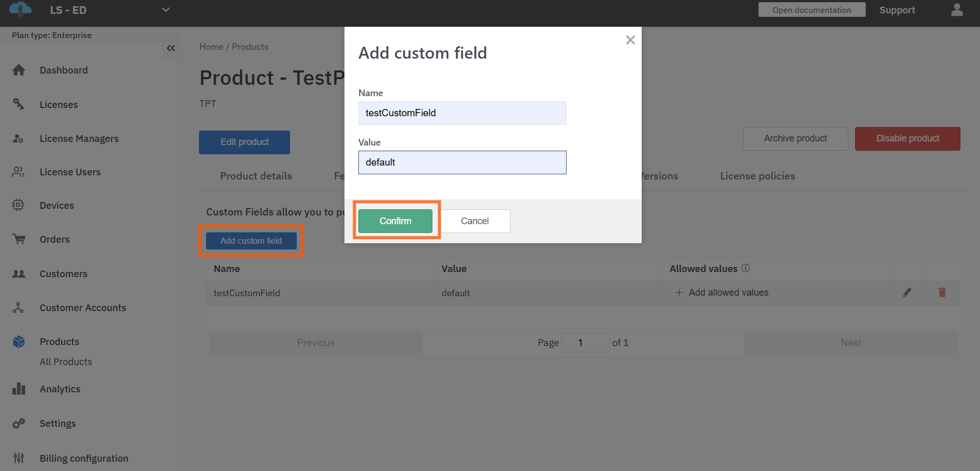Click the red trash delete icon
This screenshot has width=980, height=471.
(942, 293)
